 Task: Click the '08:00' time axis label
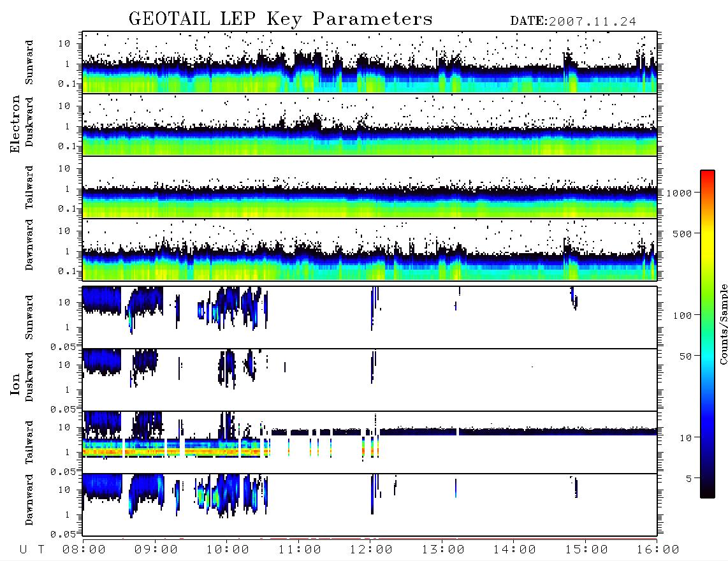click(84, 550)
